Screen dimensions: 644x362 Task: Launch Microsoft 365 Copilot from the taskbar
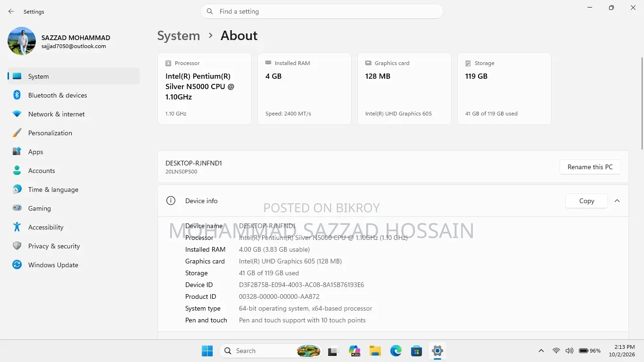tap(355, 351)
